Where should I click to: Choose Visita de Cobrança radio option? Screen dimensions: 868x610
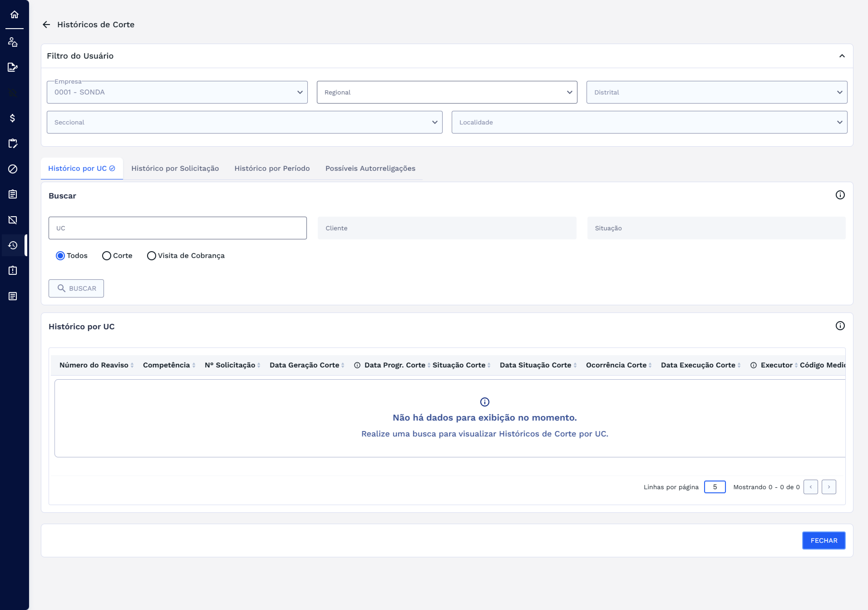[x=151, y=256]
